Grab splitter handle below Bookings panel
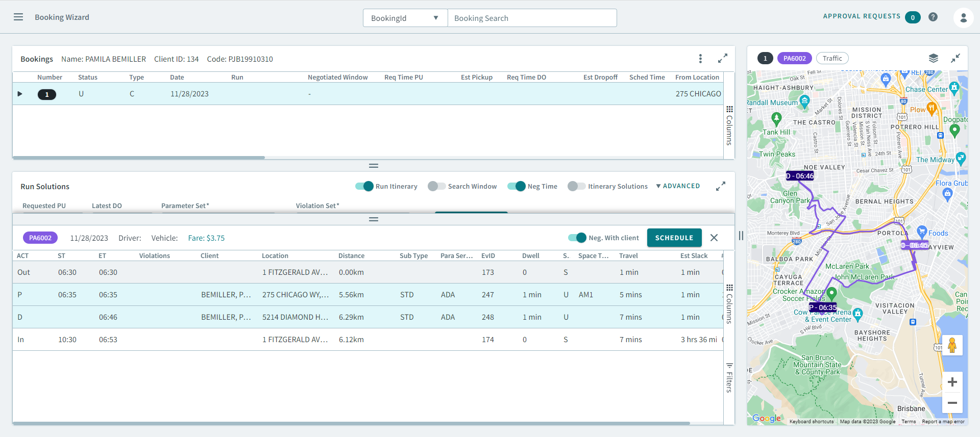 coord(374,166)
